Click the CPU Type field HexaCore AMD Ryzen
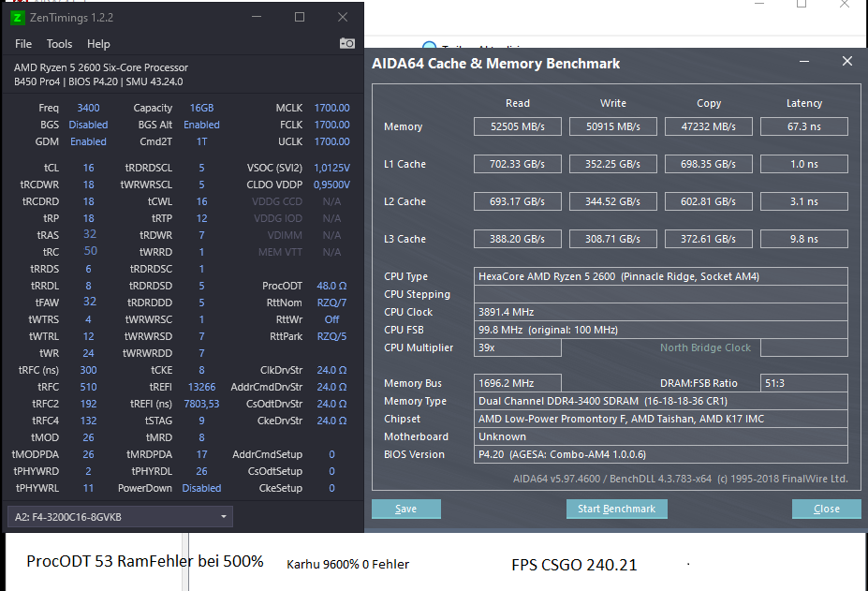868x591 pixels. [660, 276]
